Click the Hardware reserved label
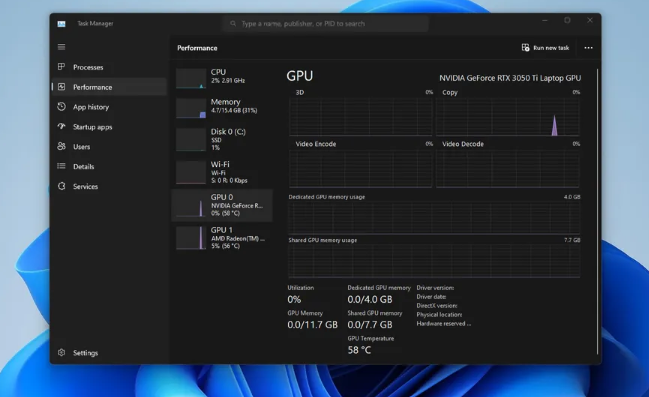 (444, 324)
